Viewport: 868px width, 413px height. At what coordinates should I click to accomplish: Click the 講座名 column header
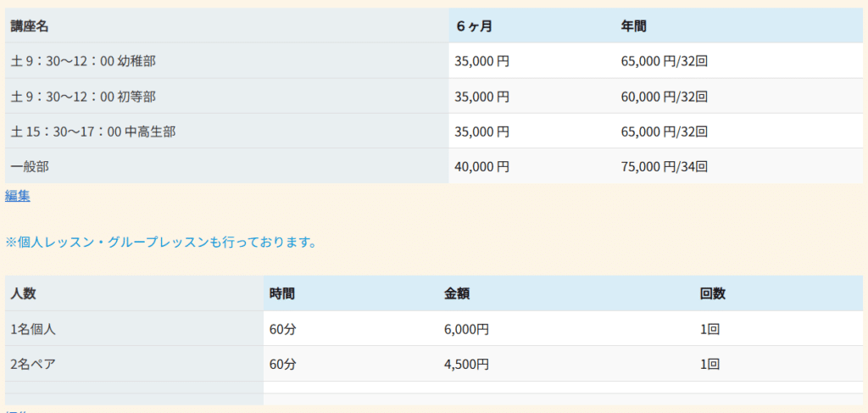pos(30,26)
